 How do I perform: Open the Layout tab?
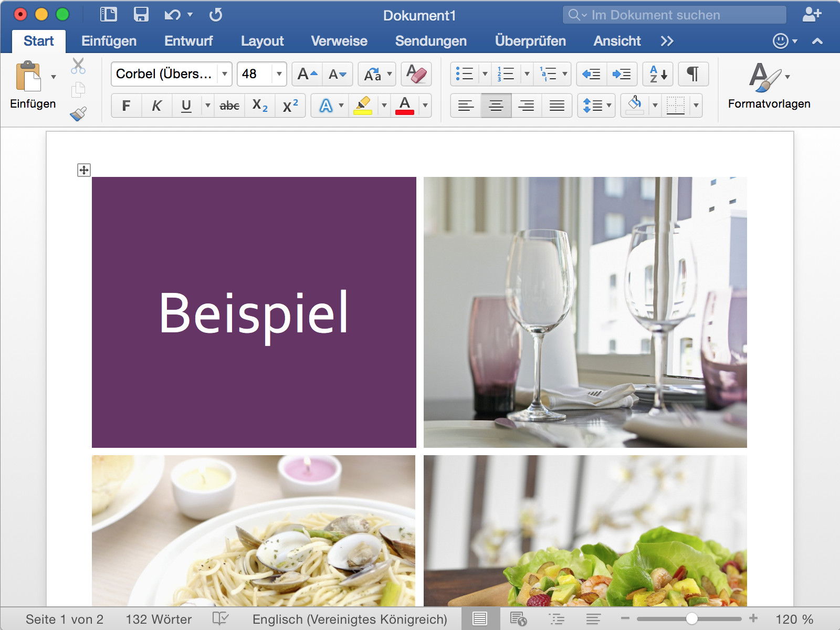(262, 41)
